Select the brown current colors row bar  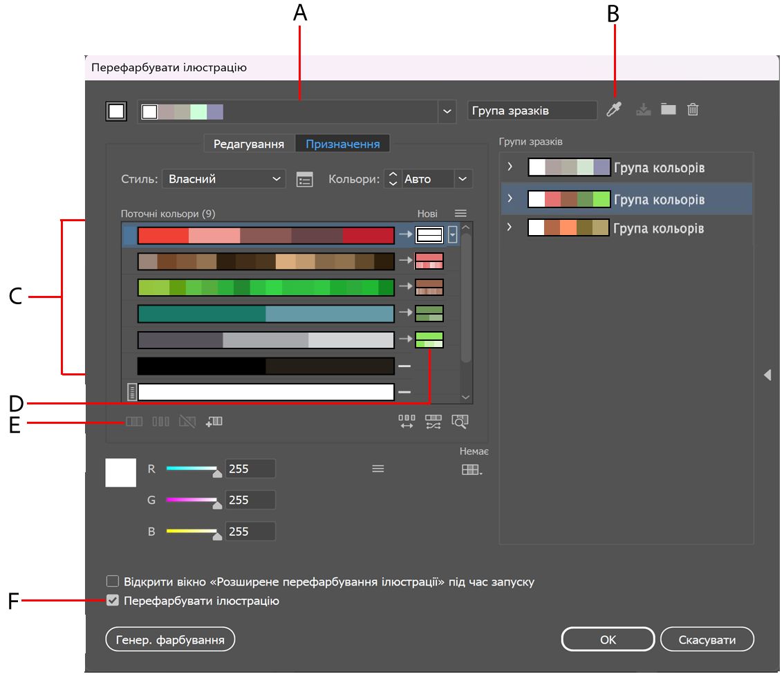266,261
